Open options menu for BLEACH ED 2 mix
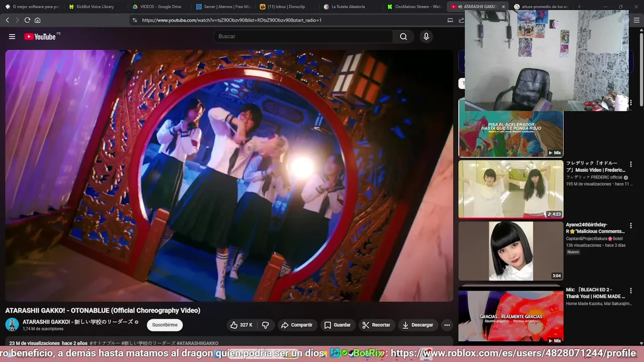 click(630, 291)
